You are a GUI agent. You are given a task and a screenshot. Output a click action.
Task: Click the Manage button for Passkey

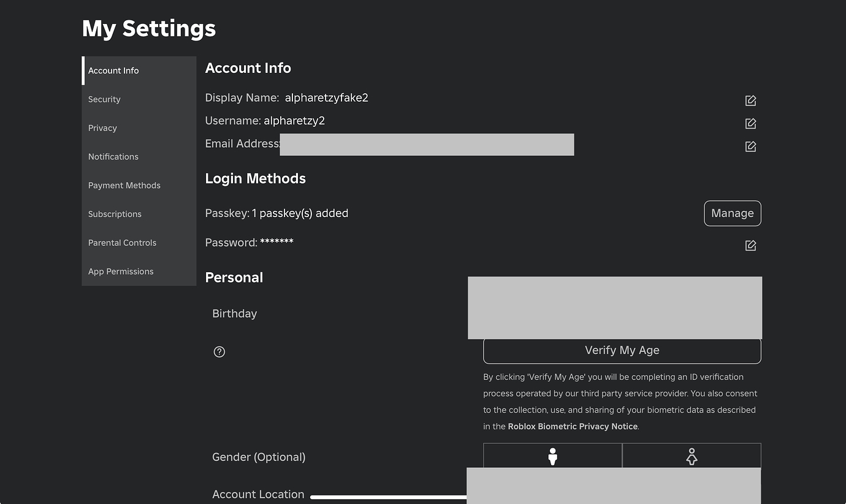[732, 213]
